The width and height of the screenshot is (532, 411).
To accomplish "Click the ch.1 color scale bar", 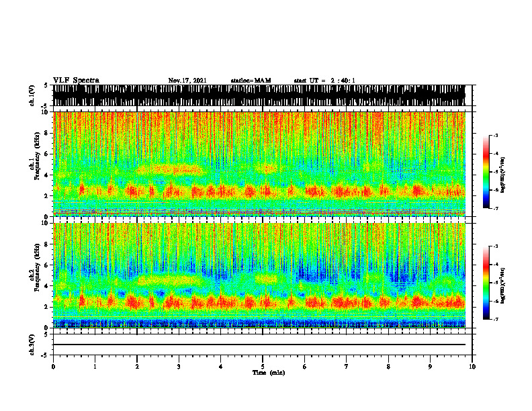I will [x=486, y=172].
